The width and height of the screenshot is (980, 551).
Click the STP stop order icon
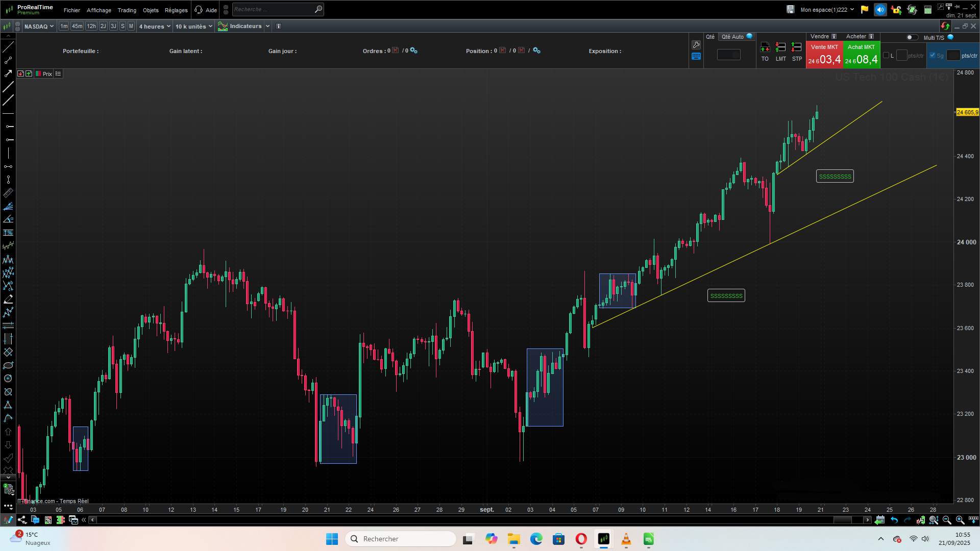796,48
